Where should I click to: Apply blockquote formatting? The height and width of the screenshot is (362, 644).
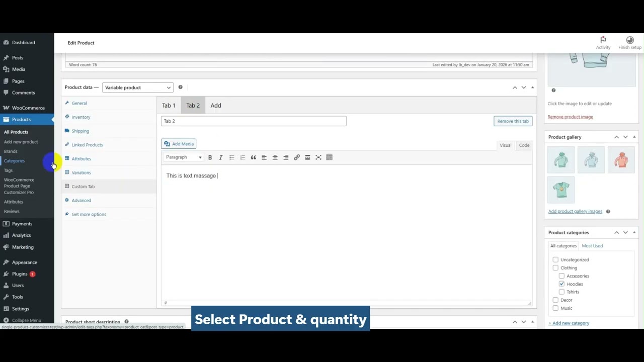pyautogui.click(x=253, y=157)
